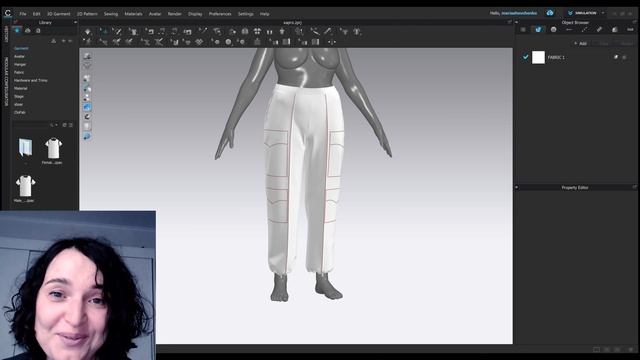Click the SIMULATION mode button

pos(582,13)
